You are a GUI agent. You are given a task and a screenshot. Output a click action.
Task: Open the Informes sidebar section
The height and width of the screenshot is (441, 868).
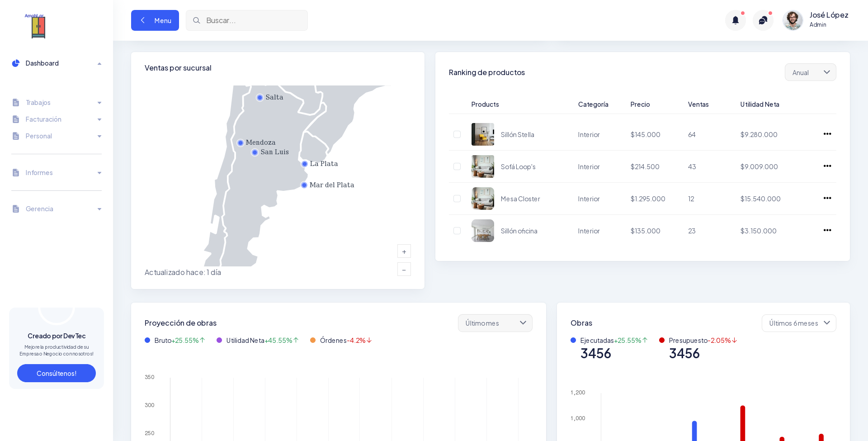pyautogui.click(x=57, y=173)
